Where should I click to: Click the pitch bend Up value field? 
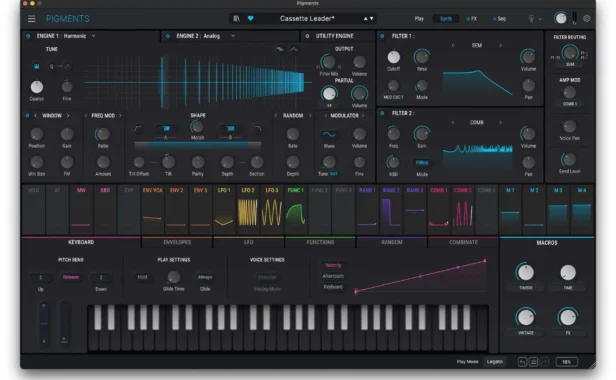point(40,277)
